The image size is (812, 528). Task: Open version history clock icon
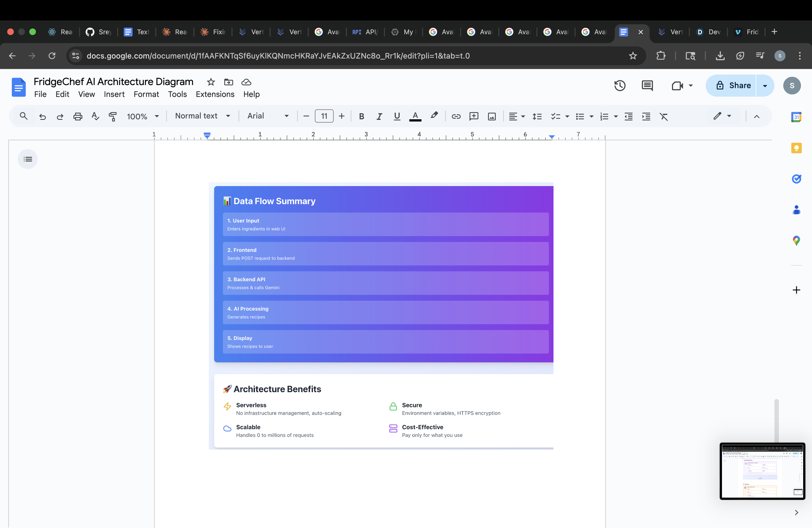[619, 86]
